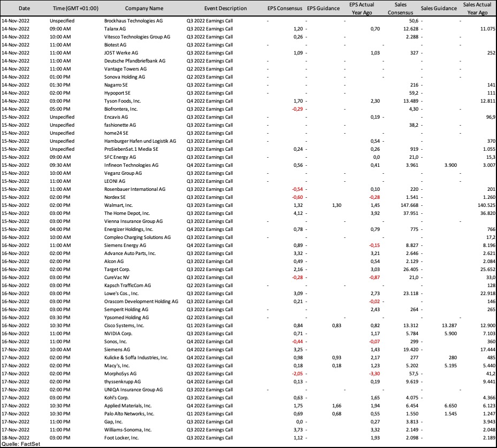Viewport: 497px width, 448px height.
Task: Click Siemens AG's EPS consensus 3,25
Action: tap(299, 350)
